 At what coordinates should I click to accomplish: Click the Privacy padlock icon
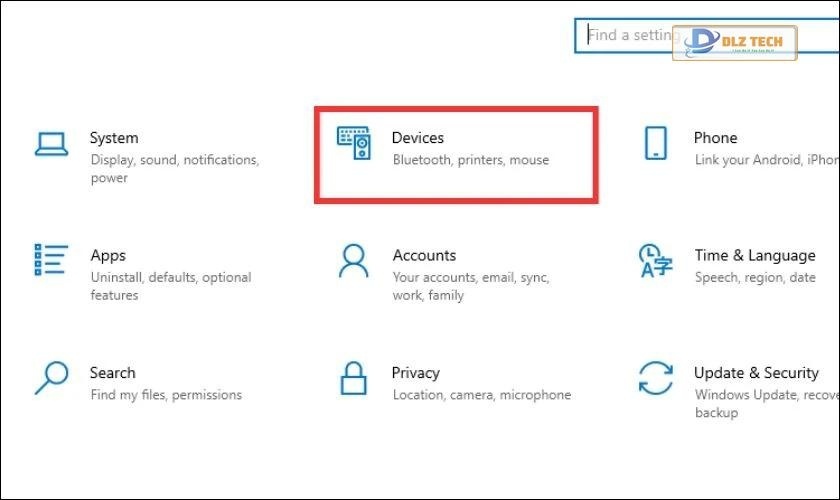(353, 379)
